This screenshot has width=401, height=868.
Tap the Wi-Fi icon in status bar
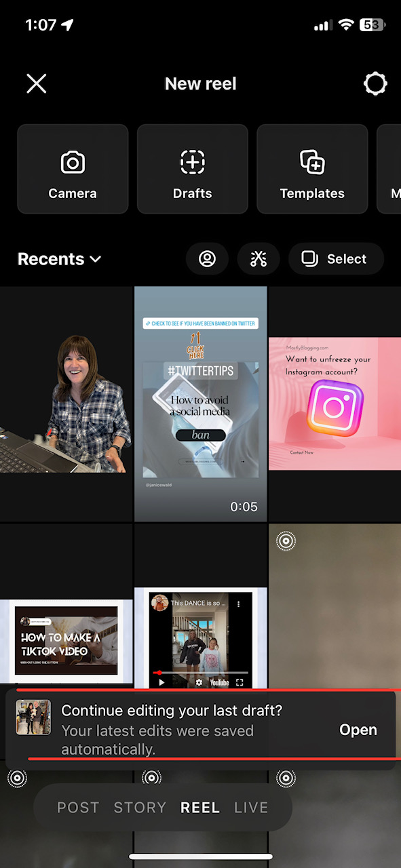coord(347,25)
